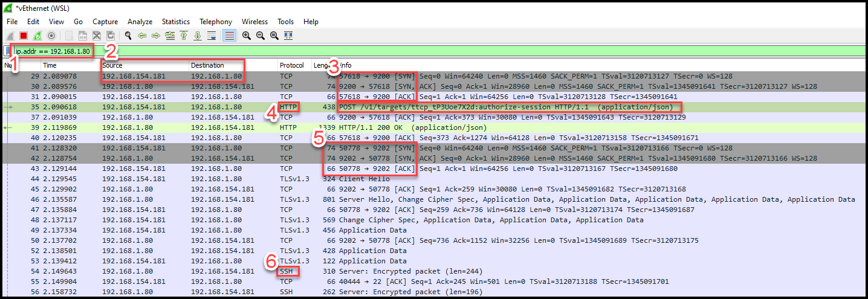Click time value 2.139412 in packet 53
The image size is (868, 299).
(60, 261)
